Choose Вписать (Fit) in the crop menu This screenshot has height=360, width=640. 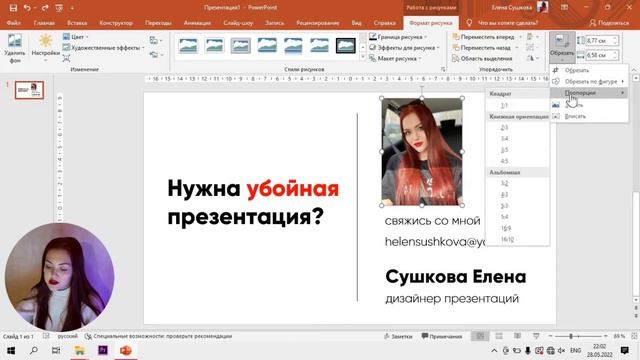589,116
